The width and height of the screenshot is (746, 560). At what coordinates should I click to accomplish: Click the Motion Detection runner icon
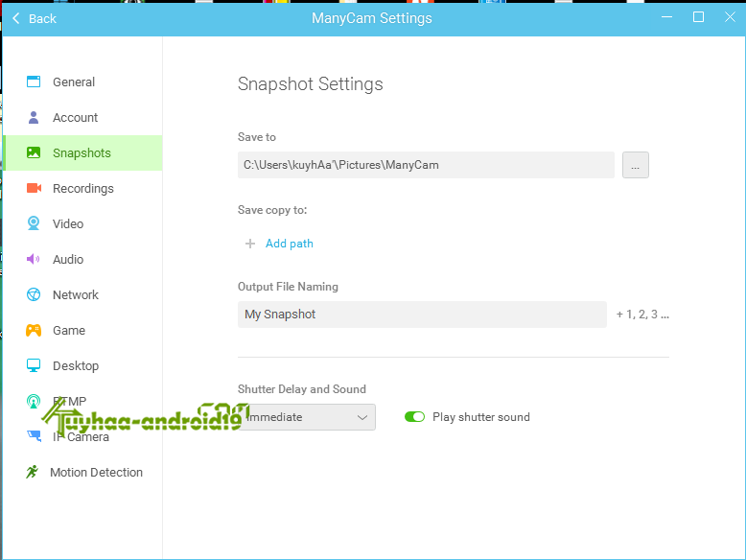pos(33,472)
